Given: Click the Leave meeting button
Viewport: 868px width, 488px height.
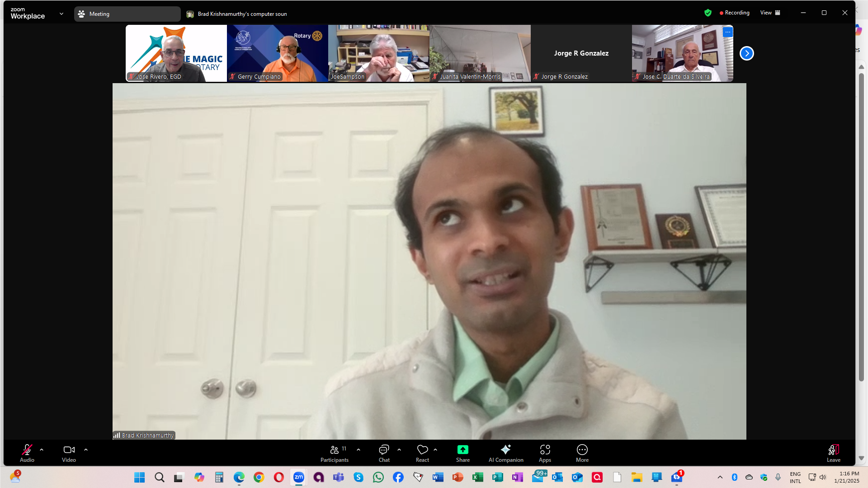Looking at the screenshot, I should tap(833, 453).
